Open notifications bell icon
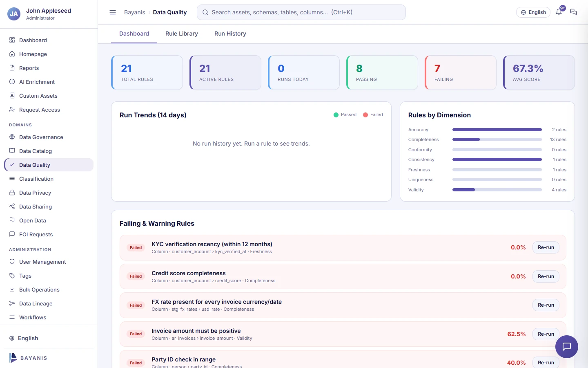This screenshot has height=368, width=588. tap(559, 12)
